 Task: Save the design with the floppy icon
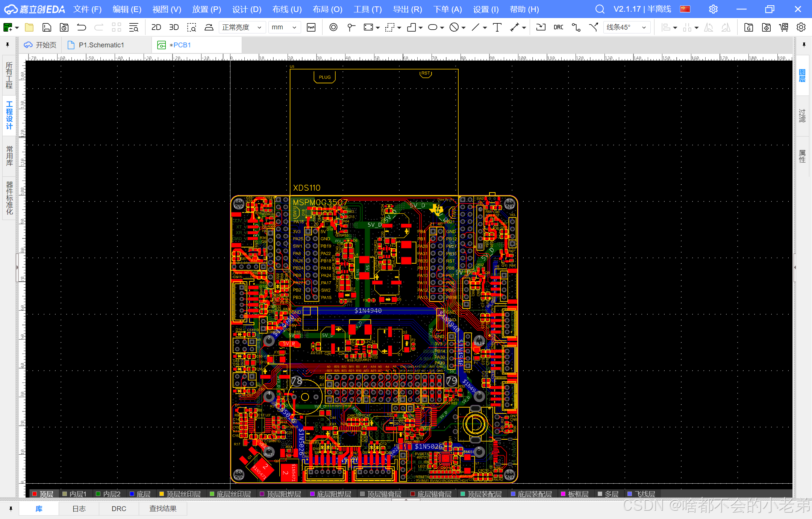click(x=47, y=27)
